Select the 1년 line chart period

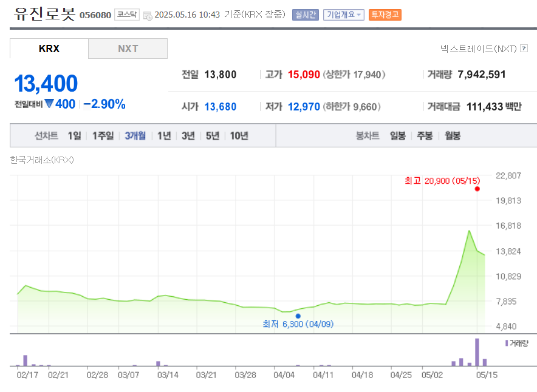coord(164,136)
